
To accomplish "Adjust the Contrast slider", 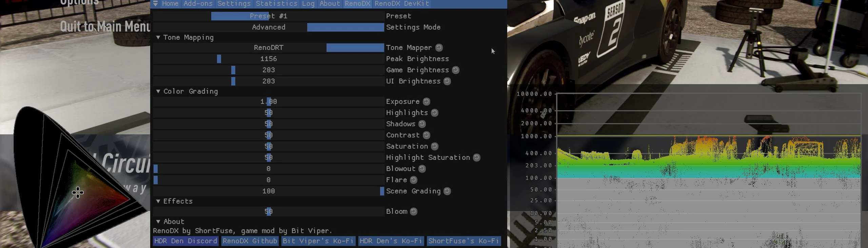I will click(x=269, y=135).
